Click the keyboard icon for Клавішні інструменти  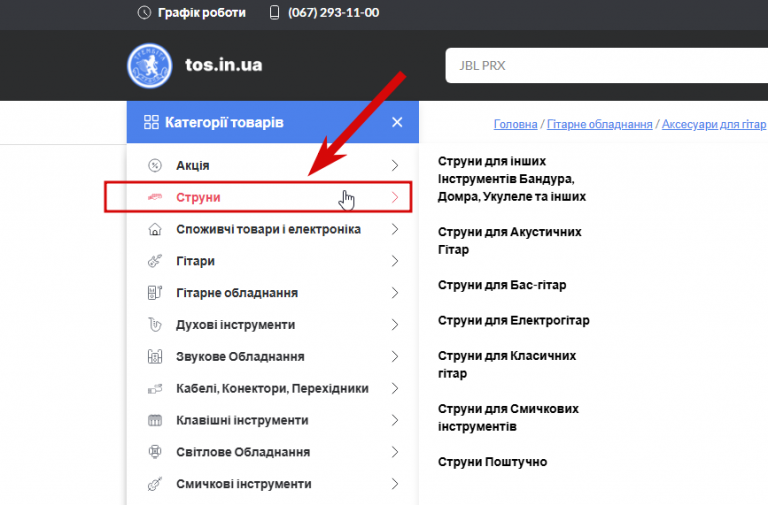tap(155, 420)
